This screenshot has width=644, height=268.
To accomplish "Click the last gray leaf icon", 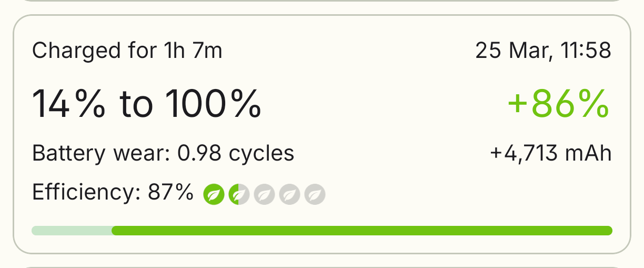I will (x=315, y=195).
